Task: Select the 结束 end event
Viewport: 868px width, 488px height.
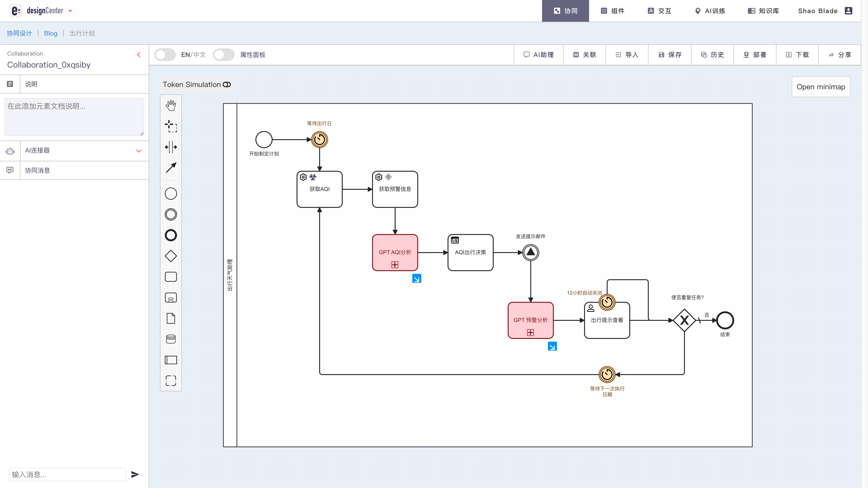Action: (725, 320)
